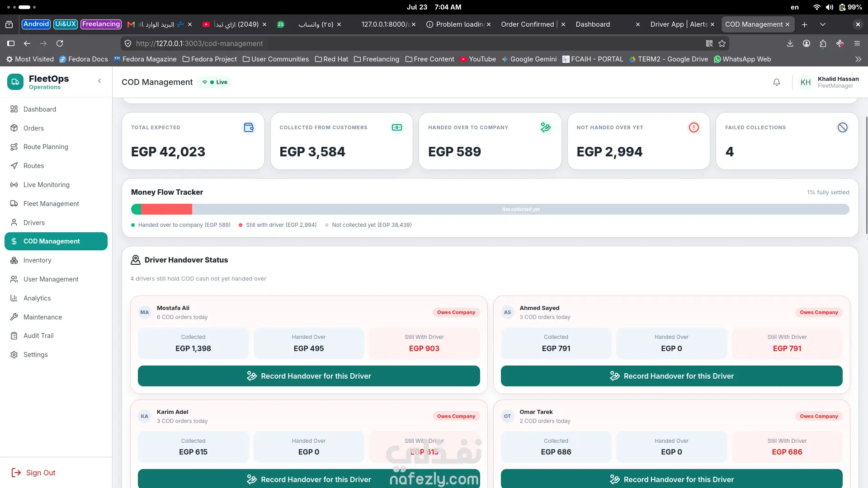868x488 pixels.
Task: Toggle the browser sidebar icon
Action: pos(11,43)
